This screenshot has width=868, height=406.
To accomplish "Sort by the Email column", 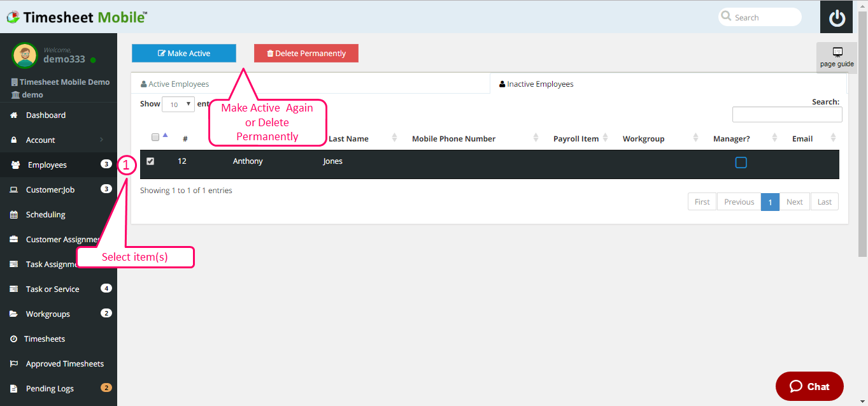I will (x=802, y=139).
